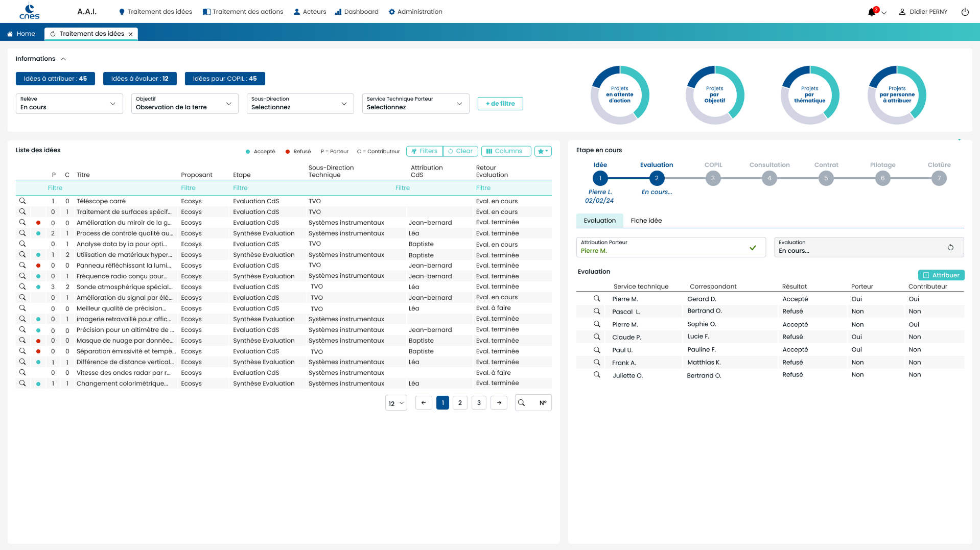Open the Objectif dropdown

coord(184,104)
